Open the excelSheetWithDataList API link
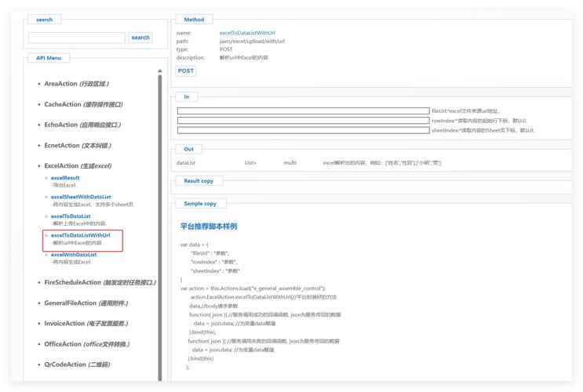The image size is (583, 392). pyautogui.click(x=81, y=197)
